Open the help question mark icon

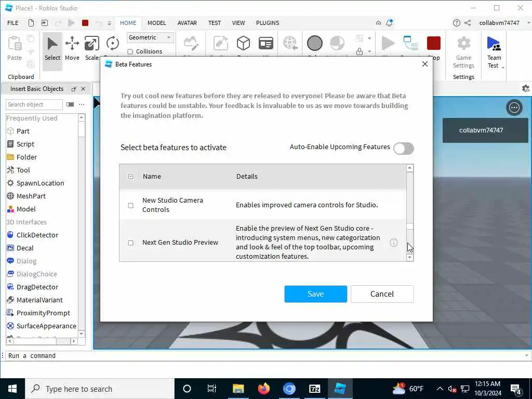[456, 23]
